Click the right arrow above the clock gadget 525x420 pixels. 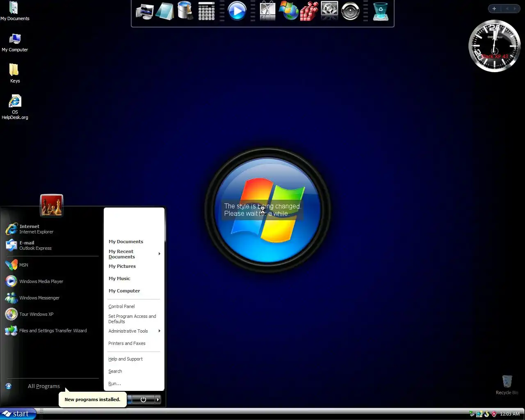point(515,9)
